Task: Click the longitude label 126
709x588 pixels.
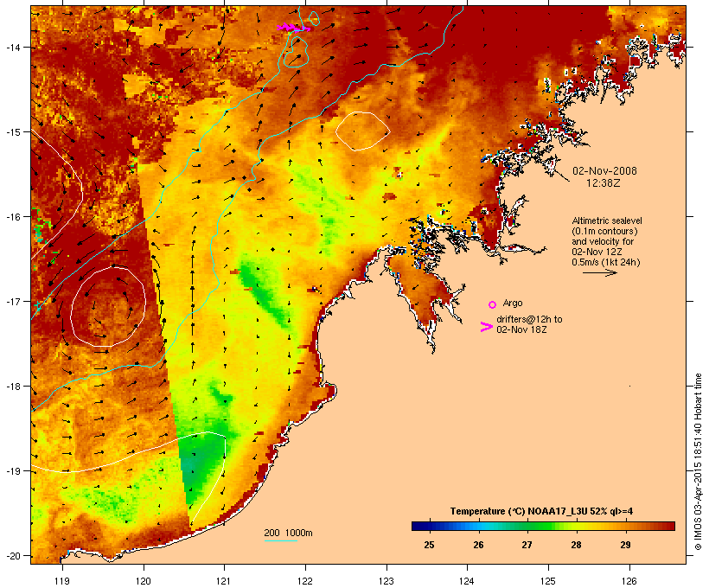Action: tap(629, 581)
